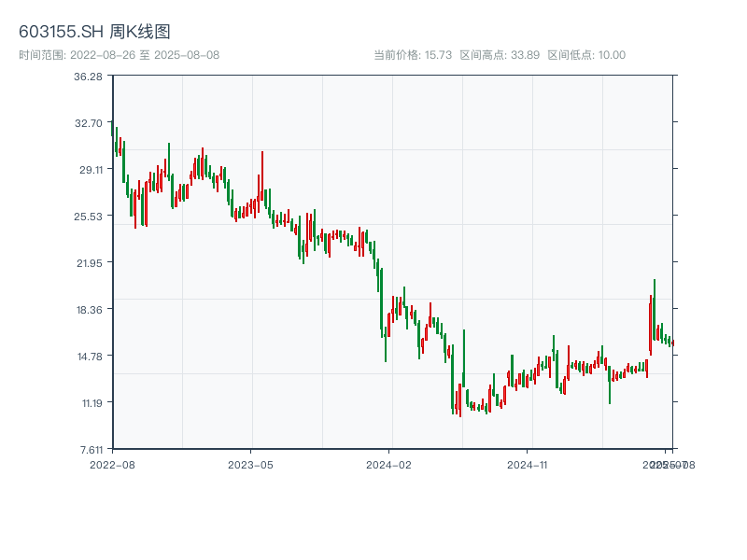The image size is (747, 560).
Task: Click the last candlestick at the chart's right edge
Action: [672, 343]
